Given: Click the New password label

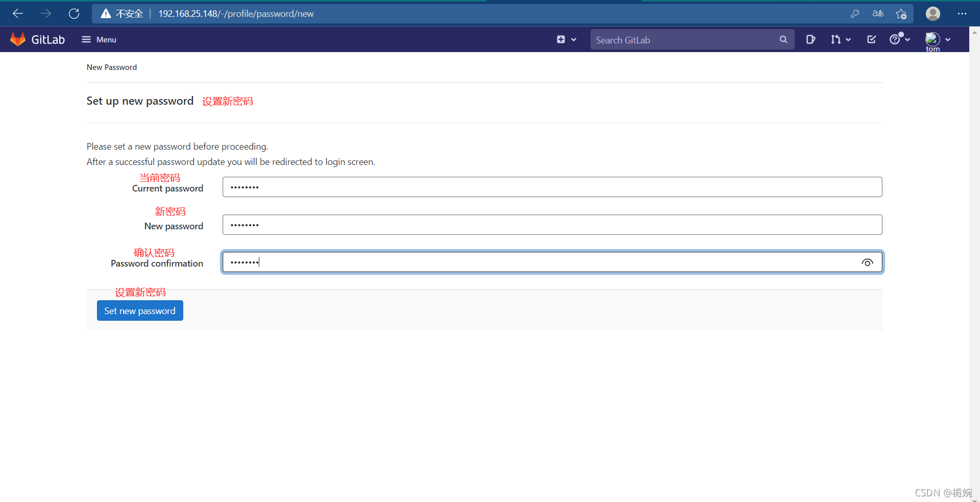Looking at the screenshot, I should (174, 226).
